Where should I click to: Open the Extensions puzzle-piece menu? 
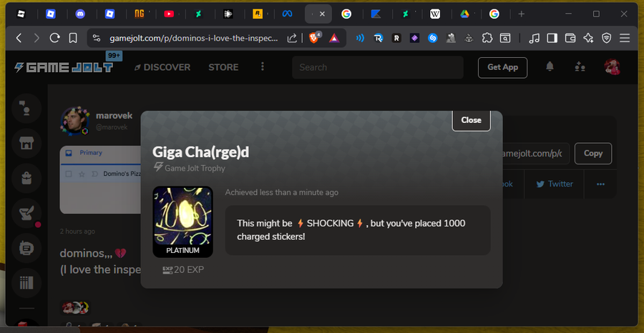coord(487,38)
